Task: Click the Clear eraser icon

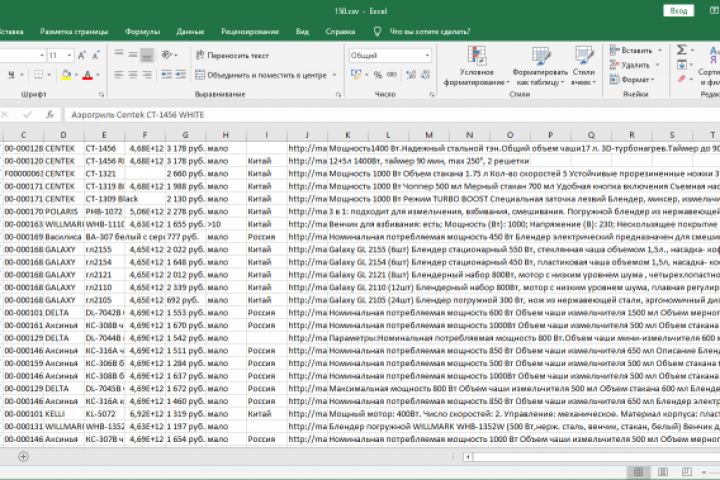Action: (x=682, y=79)
